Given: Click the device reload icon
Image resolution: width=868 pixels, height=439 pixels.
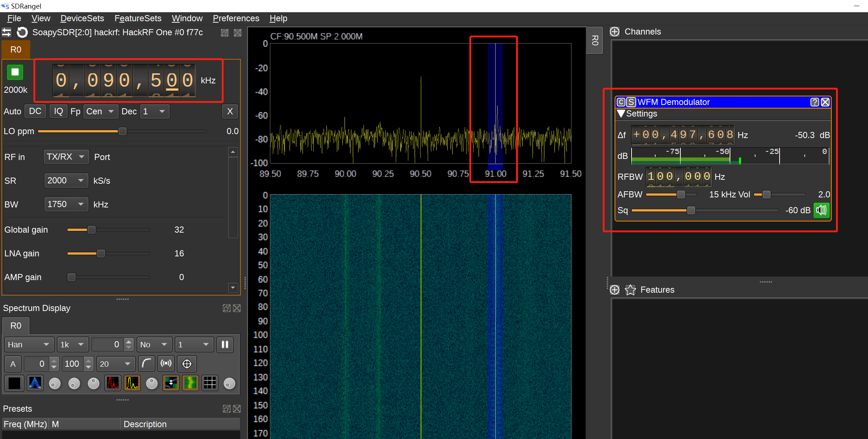Looking at the screenshot, I should tap(22, 32).
